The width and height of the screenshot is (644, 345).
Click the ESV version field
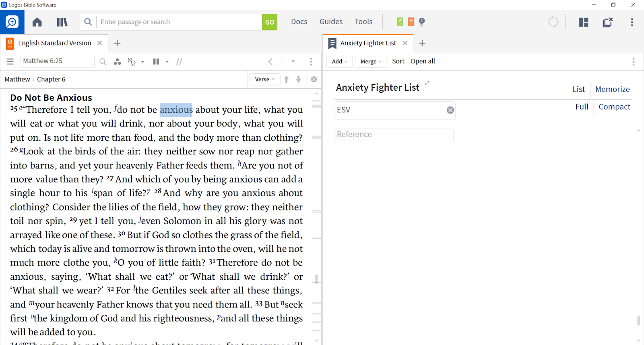click(x=395, y=110)
